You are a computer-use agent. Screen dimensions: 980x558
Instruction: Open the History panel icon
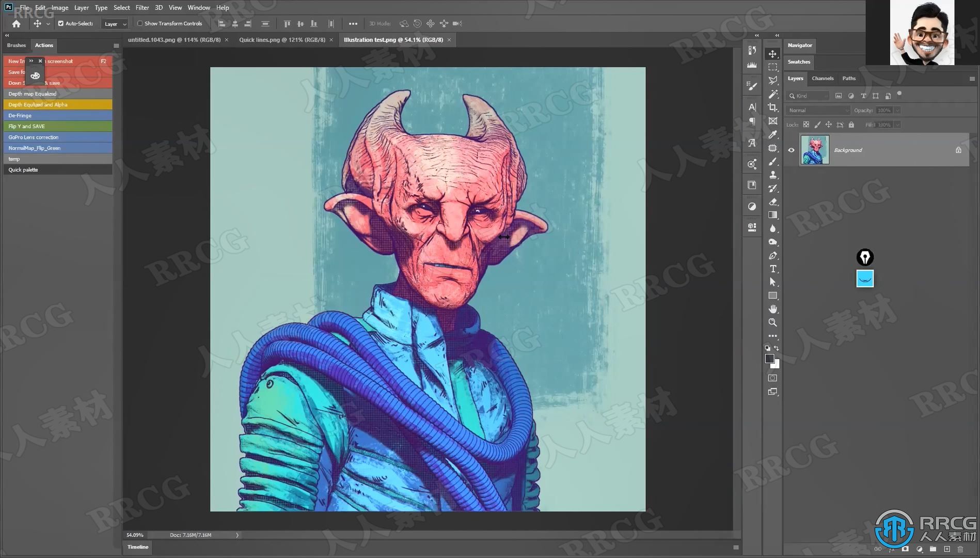pos(752,50)
